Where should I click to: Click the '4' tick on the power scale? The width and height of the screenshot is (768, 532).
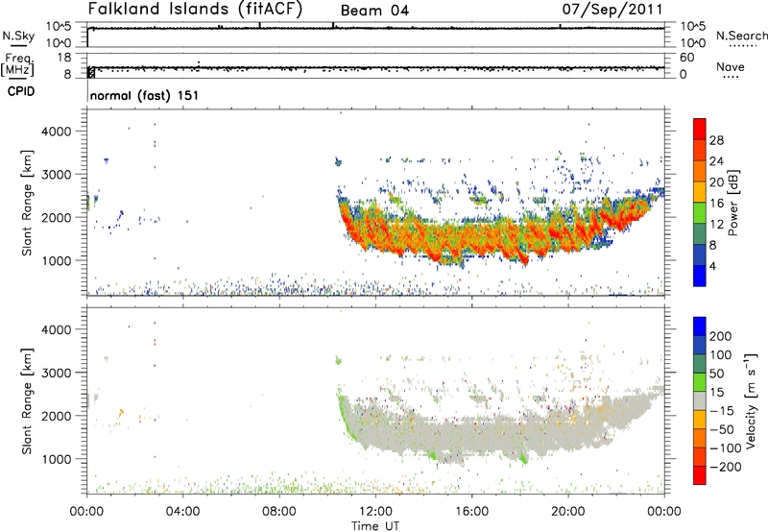(712, 266)
